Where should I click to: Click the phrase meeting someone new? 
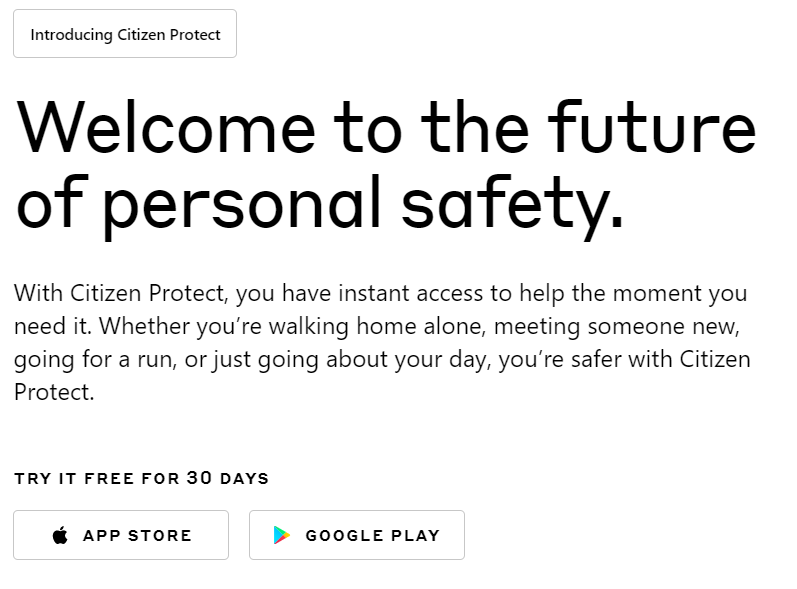[616, 326]
